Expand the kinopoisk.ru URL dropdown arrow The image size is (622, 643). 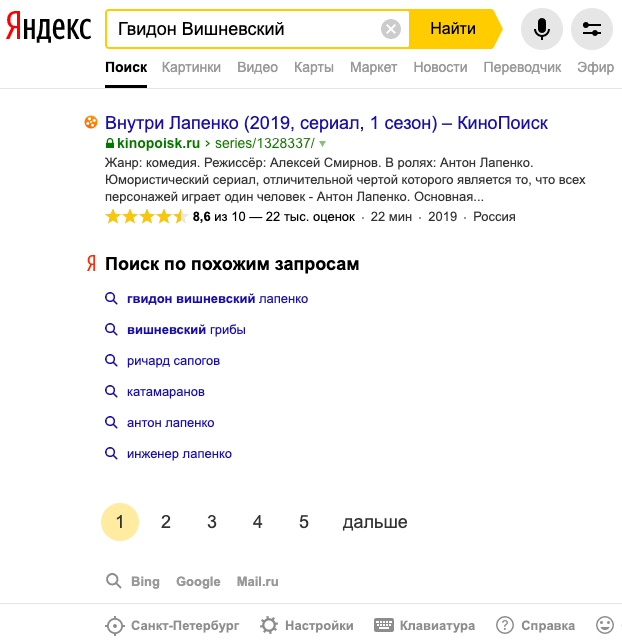323,144
